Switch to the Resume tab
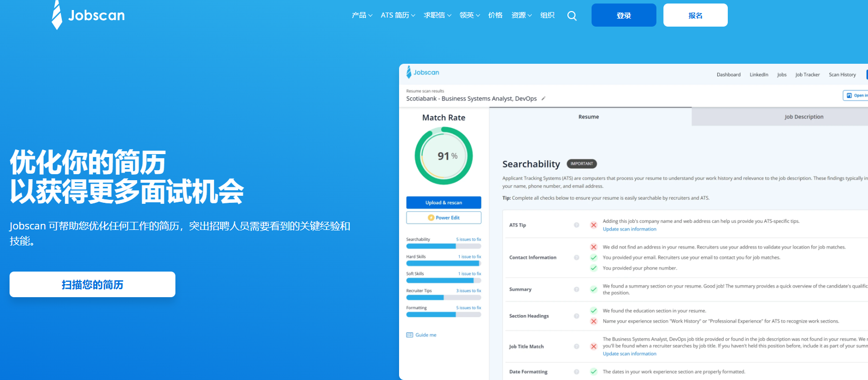 (591, 117)
